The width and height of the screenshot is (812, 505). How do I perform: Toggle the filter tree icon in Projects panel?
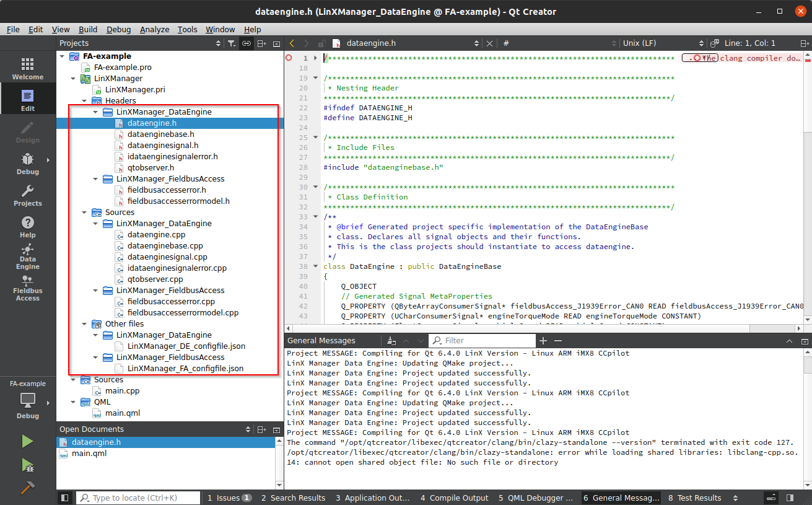pyautogui.click(x=232, y=43)
